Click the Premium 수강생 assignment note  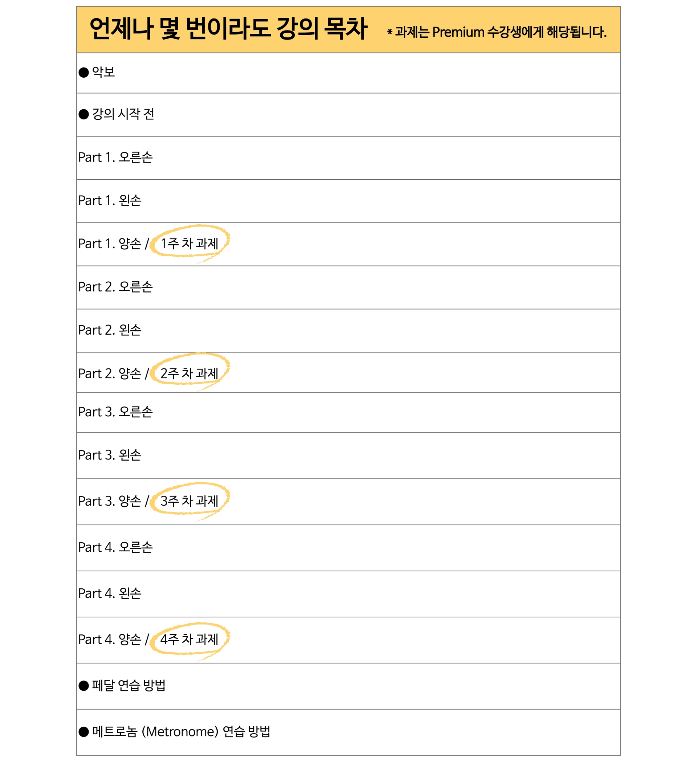pos(497,32)
